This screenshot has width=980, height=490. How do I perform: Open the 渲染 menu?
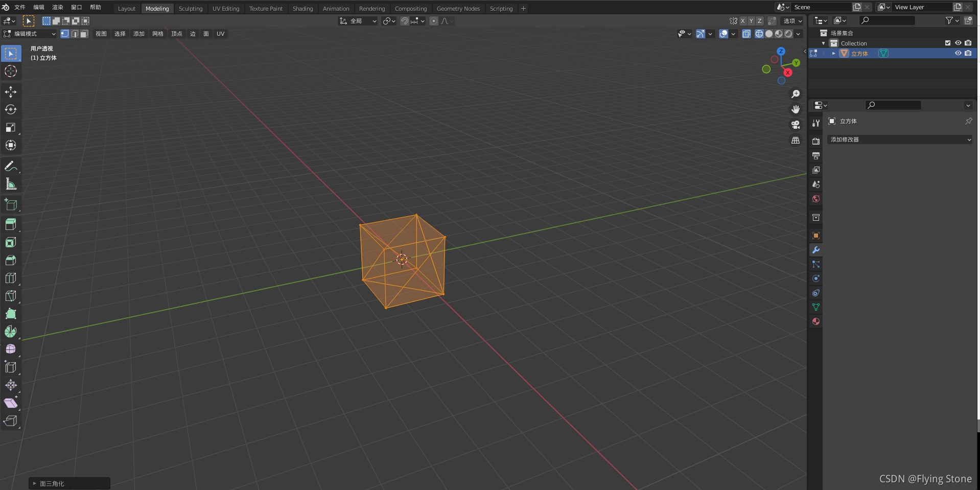coord(58,7)
